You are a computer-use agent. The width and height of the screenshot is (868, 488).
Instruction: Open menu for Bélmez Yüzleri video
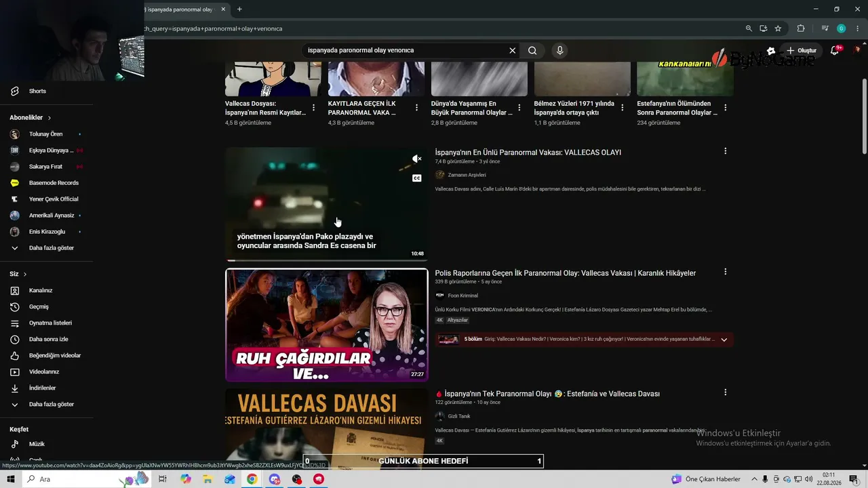tap(623, 108)
